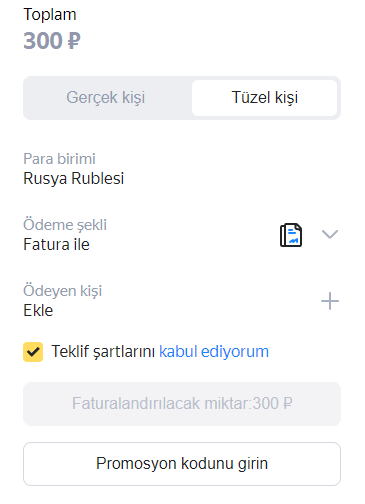Click the Faturalandırılacak miktar:300 ₽ button
Image resolution: width=365 pixels, height=504 pixels.
tap(182, 404)
